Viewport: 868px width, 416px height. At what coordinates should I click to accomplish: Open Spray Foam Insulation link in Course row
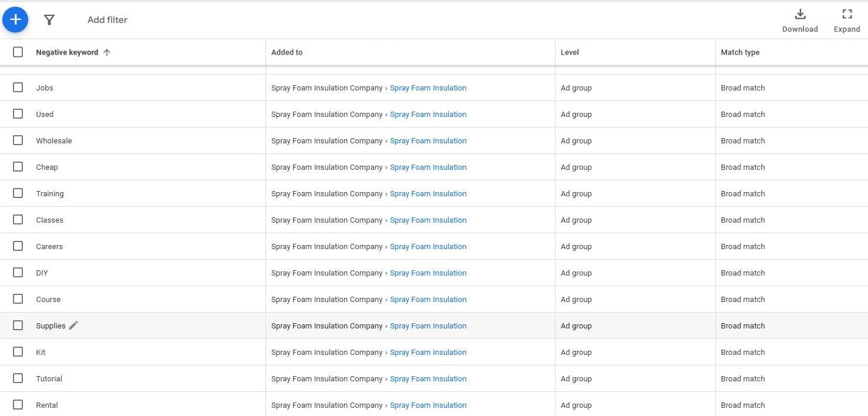point(428,300)
